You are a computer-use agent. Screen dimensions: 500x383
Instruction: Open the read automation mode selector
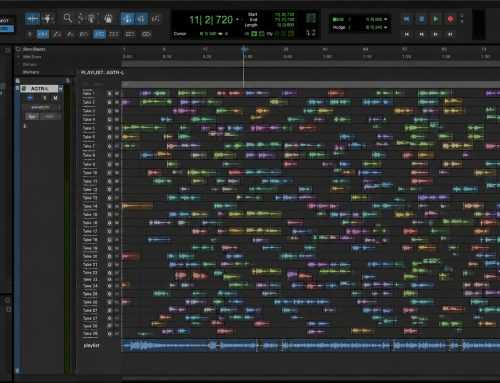coord(51,116)
